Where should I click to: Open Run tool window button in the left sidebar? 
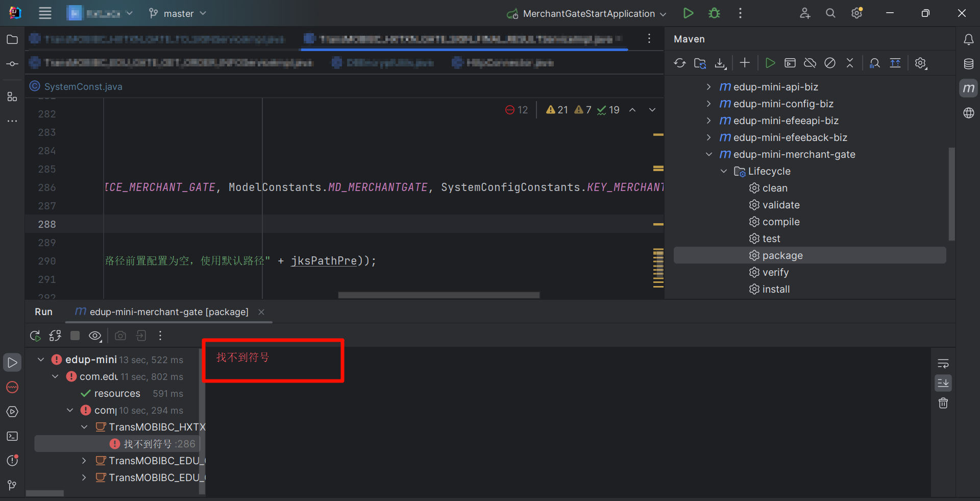tap(12, 363)
